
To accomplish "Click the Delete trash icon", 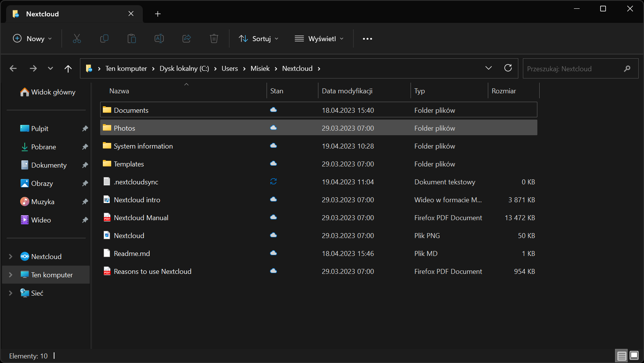I will click(214, 38).
